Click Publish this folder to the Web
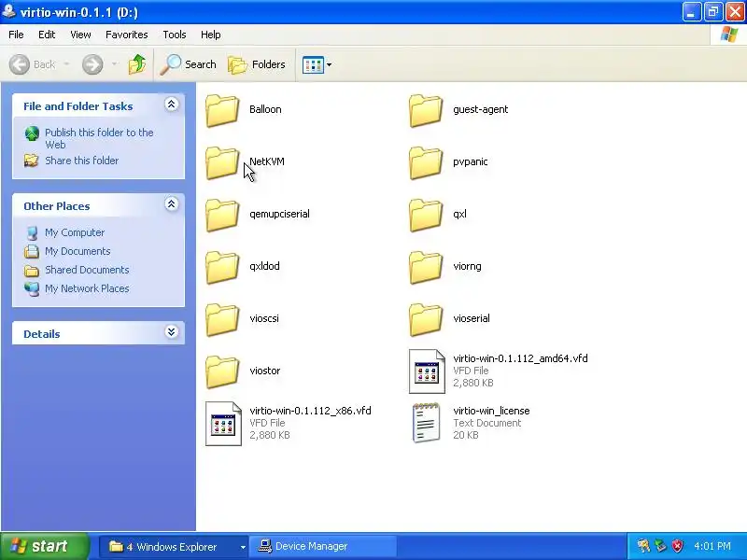The image size is (747, 560). click(x=99, y=138)
